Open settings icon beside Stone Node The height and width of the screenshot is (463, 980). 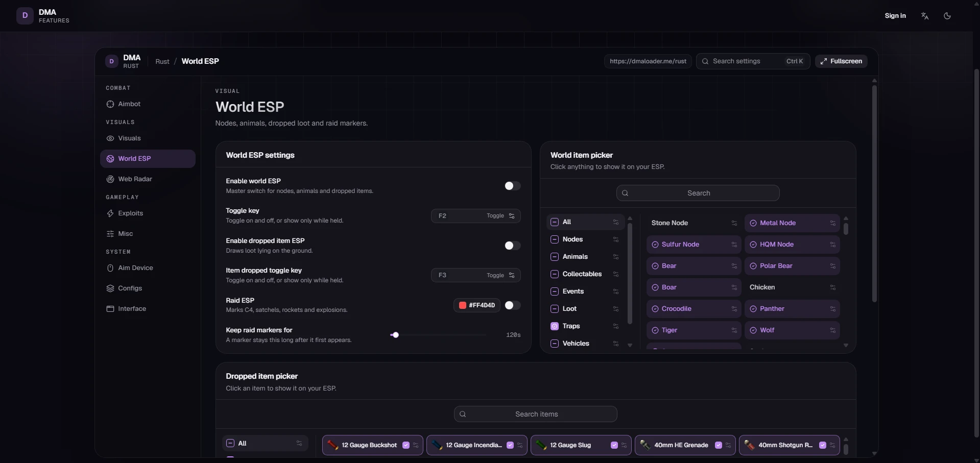734,223
